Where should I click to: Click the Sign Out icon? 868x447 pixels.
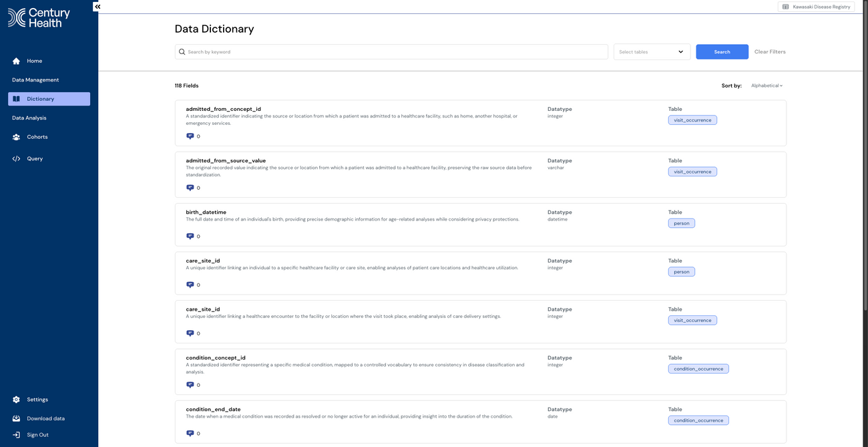[x=15, y=434]
